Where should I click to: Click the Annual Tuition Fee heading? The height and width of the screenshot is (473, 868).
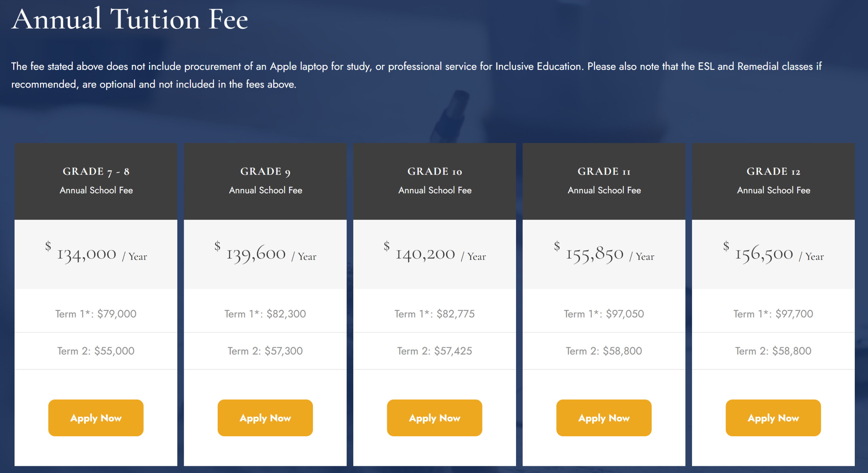[x=130, y=19]
